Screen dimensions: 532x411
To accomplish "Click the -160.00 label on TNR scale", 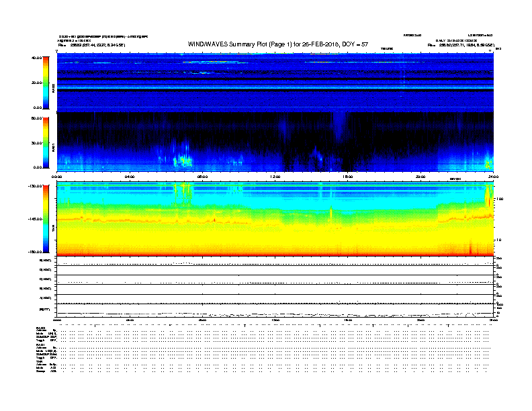I will (35, 252).
